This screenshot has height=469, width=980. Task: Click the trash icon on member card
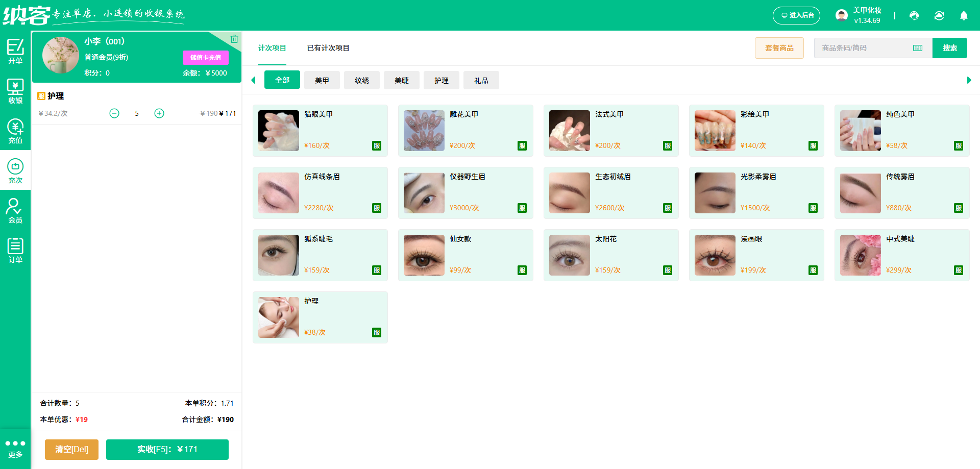pos(234,39)
